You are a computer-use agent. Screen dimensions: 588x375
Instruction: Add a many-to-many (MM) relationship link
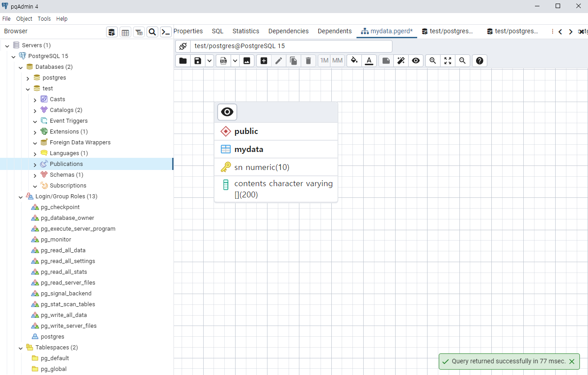(x=338, y=61)
